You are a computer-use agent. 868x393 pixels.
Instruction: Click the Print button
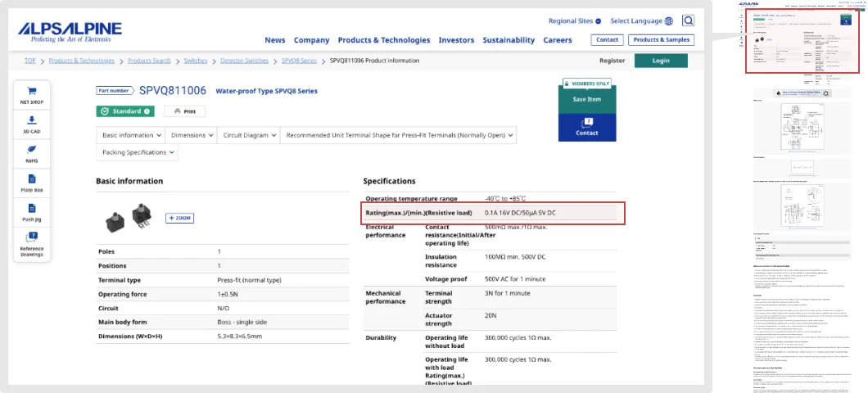coord(185,111)
